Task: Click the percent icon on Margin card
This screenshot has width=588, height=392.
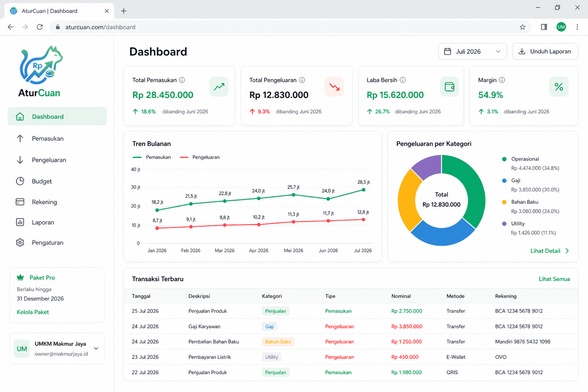Action: [x=559, y=87]
